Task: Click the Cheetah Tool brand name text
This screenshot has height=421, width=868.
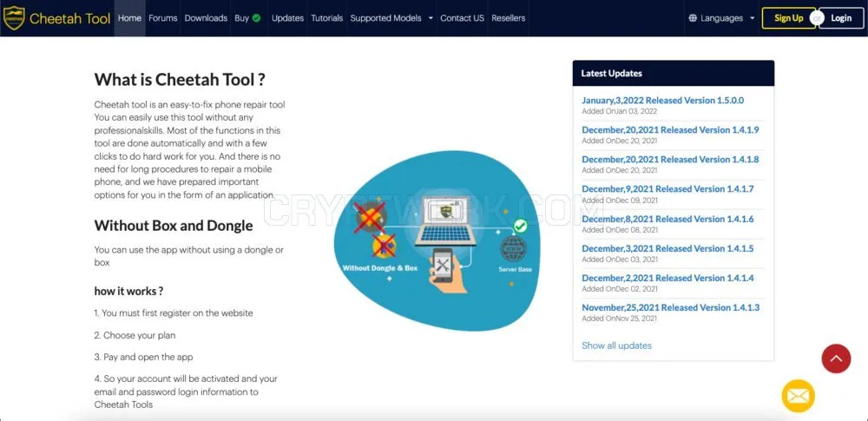Action: [69, 18]
